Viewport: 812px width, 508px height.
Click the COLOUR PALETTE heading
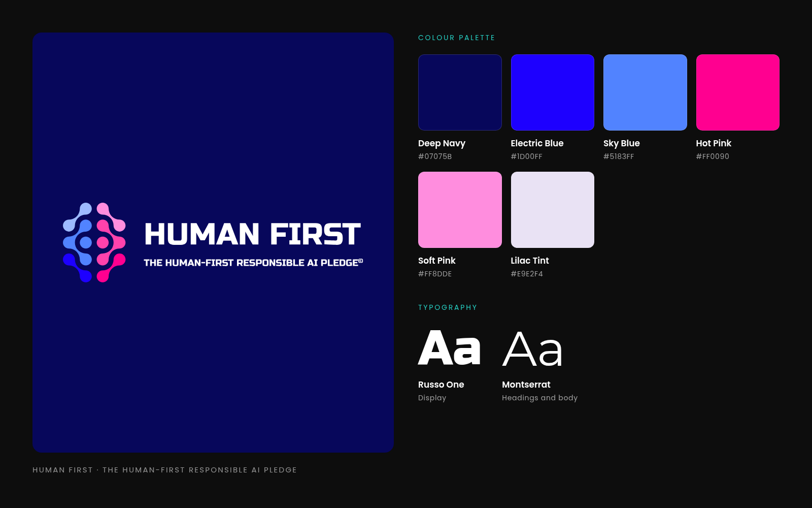(x=456, y=38)
